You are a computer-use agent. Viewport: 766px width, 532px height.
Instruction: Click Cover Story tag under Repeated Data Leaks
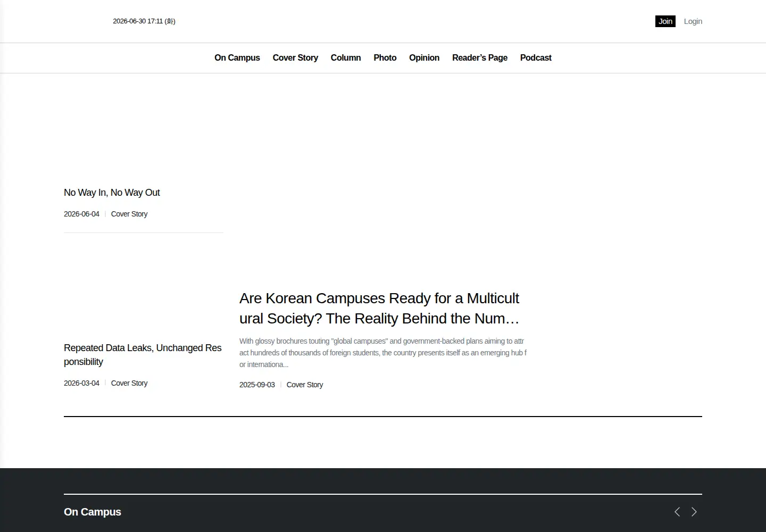pos(129,383)
